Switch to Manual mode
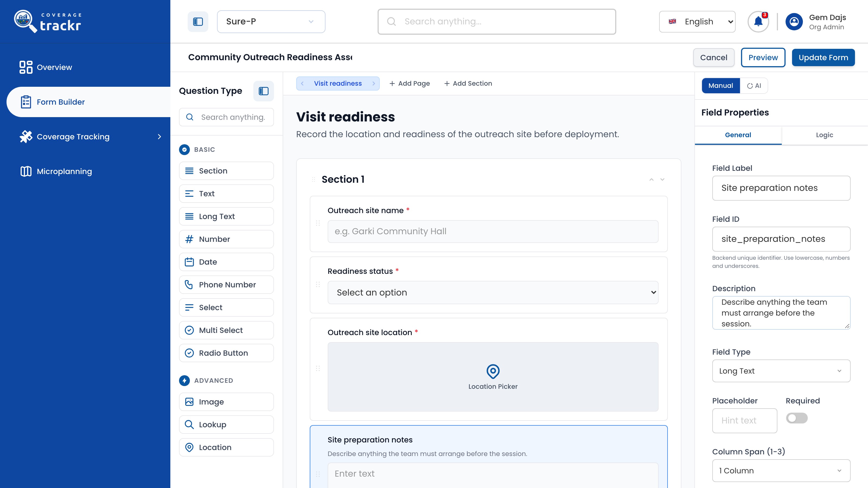 [720, 86]
